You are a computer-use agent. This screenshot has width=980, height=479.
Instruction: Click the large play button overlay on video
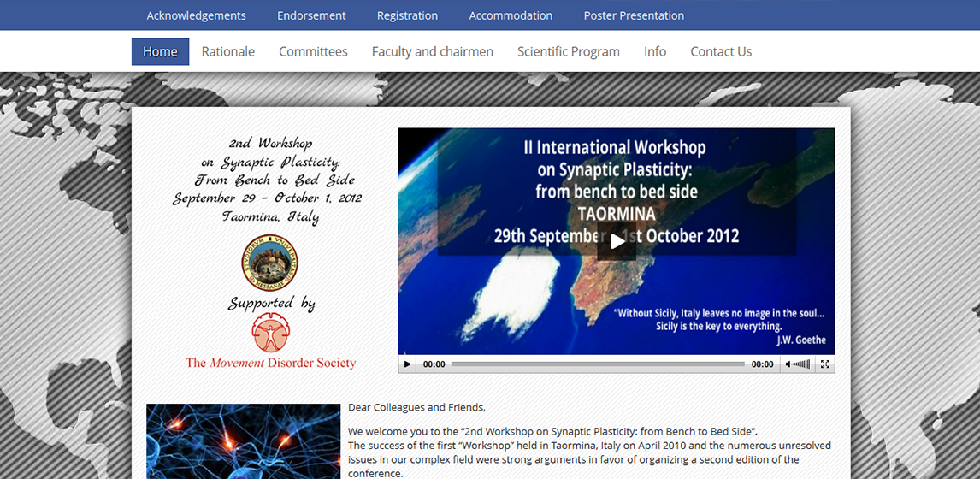617,241
